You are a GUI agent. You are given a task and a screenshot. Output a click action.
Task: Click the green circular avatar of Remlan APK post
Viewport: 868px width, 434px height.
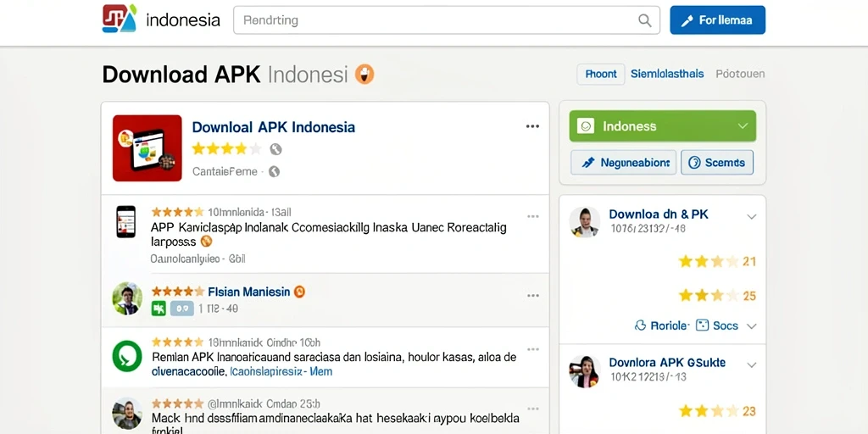(x=127, y=356)
